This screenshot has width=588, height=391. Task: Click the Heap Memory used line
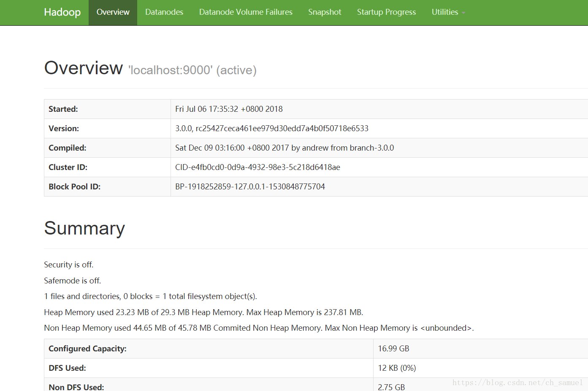tap(203, 313)
